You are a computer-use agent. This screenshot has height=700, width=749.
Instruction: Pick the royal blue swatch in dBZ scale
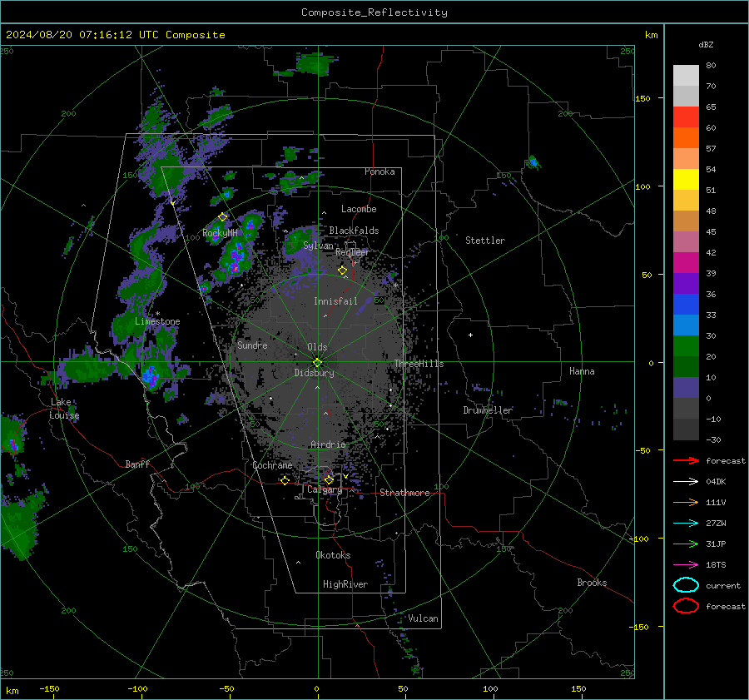(686, 305)
